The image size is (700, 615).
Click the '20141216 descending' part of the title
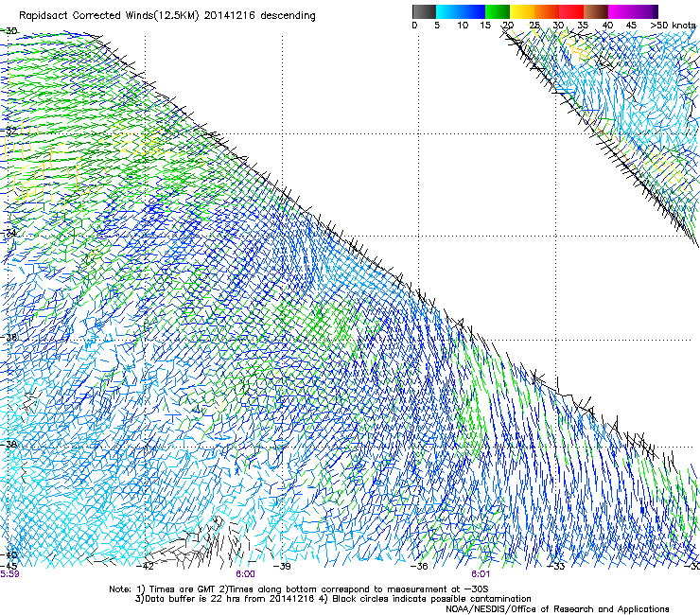[260, 16]
